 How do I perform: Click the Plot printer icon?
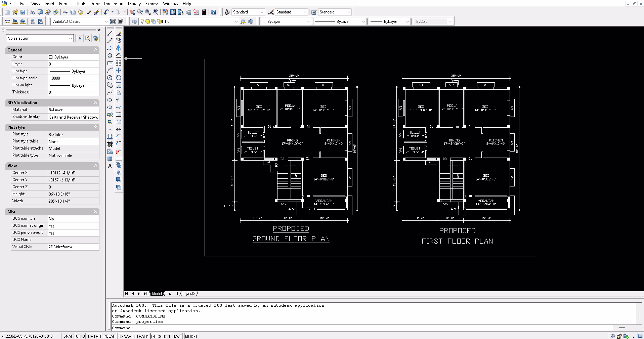33,12
